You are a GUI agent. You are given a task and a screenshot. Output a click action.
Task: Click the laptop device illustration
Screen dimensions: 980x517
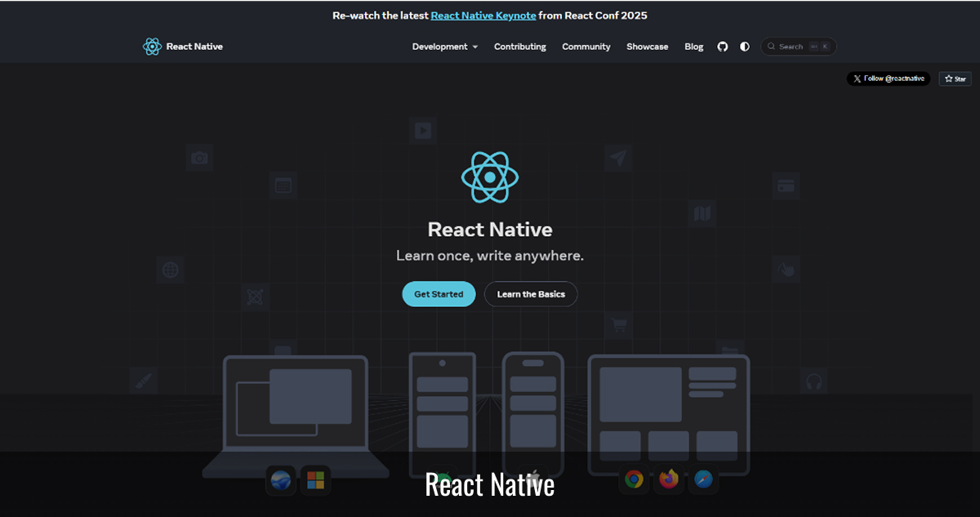coord(296,417)
